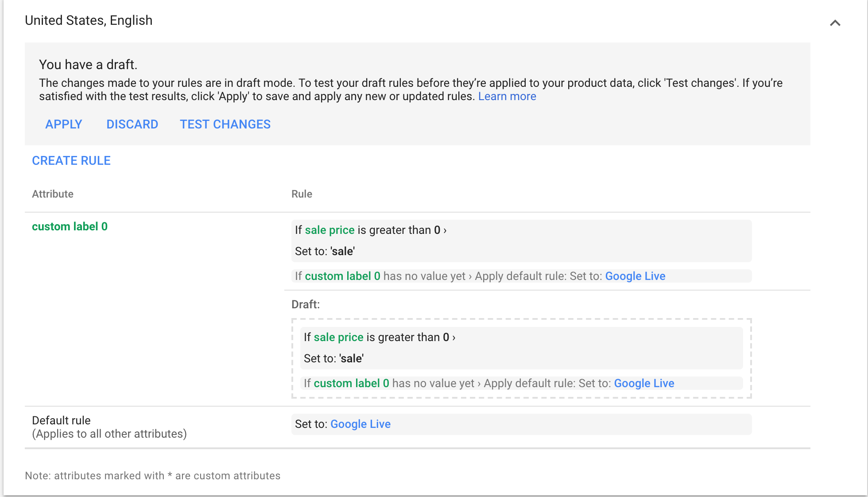Image resolution: width=868 pixels, height=497 pixels.
Task: Click TEST CHANGES button
Action: [225, 124]
